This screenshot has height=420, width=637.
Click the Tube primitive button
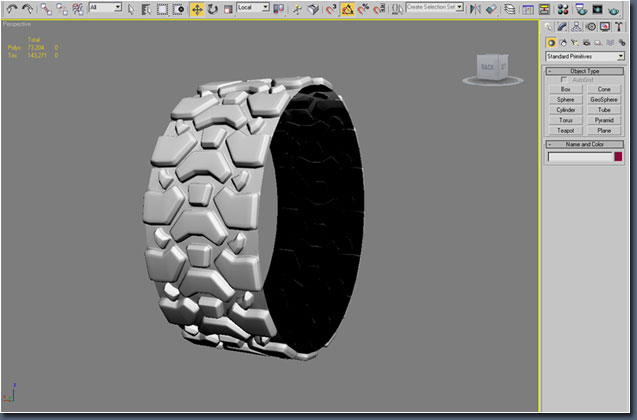(x=604, y=110)
